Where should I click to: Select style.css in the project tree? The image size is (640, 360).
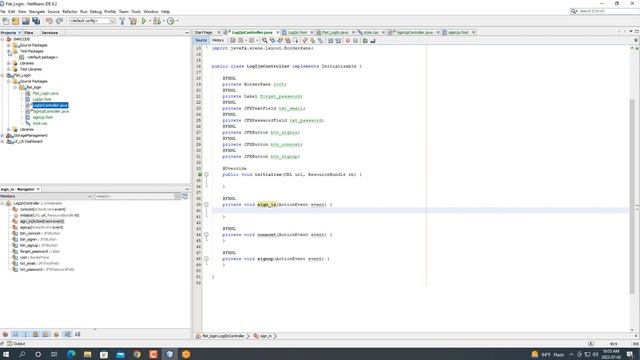40,123
